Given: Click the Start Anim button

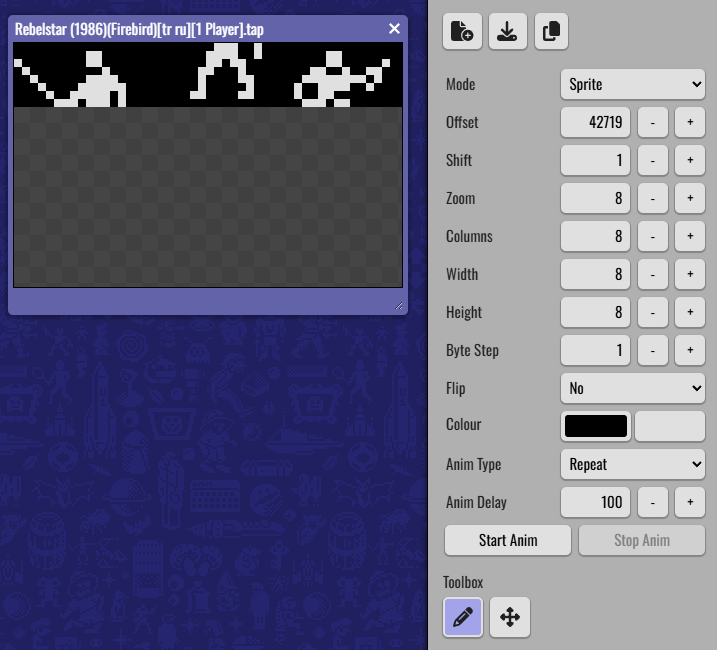Looking at the screenshot, I should 508,540.
